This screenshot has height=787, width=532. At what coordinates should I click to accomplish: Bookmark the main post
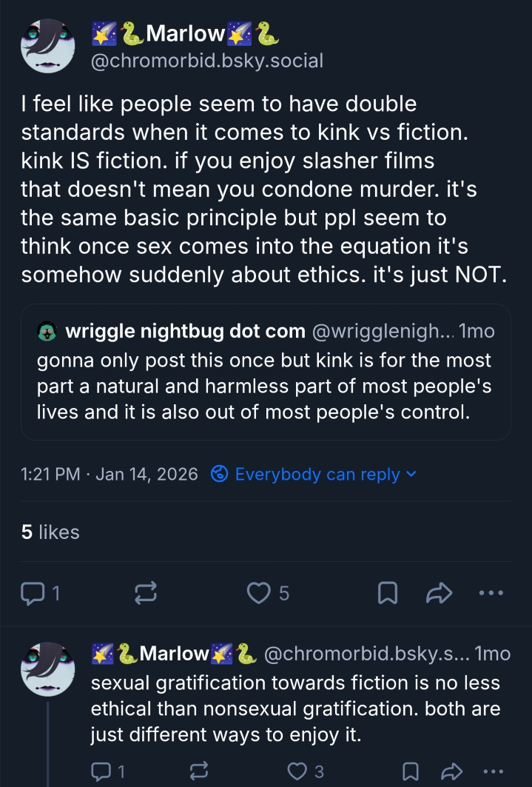(x=388, y=592)
